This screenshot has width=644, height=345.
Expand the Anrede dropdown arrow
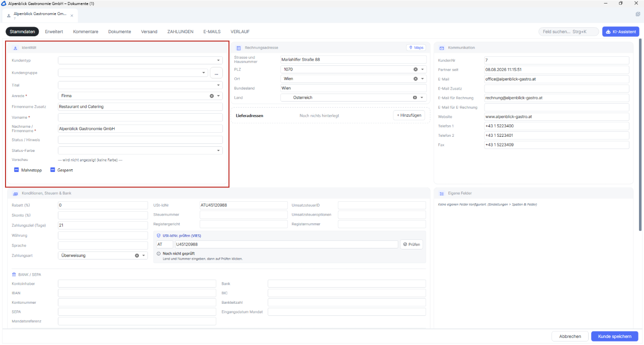pos(219,96)
